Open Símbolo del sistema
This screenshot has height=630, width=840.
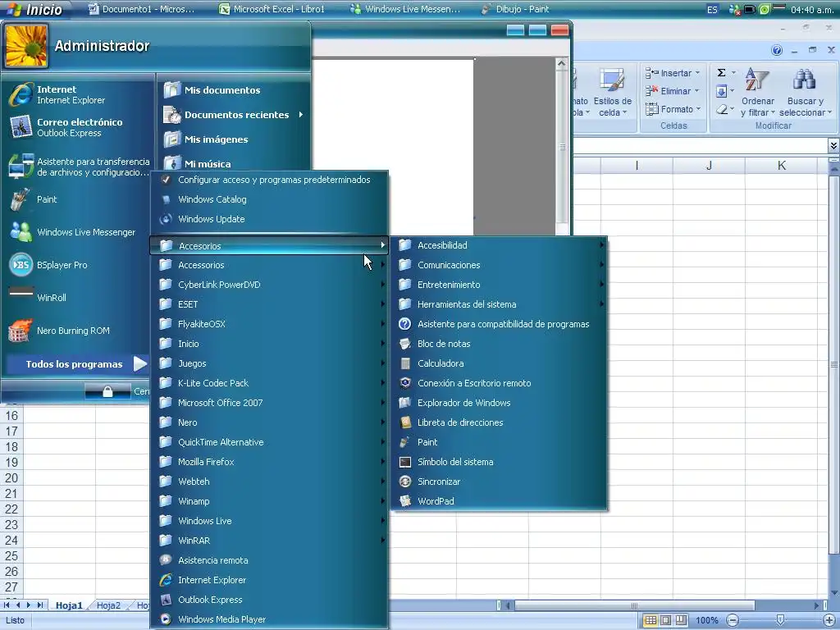(500, 462)
